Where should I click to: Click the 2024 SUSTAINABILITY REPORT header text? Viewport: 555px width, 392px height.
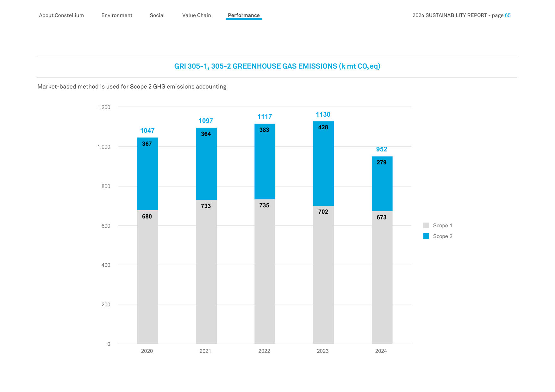coord(450,15)
